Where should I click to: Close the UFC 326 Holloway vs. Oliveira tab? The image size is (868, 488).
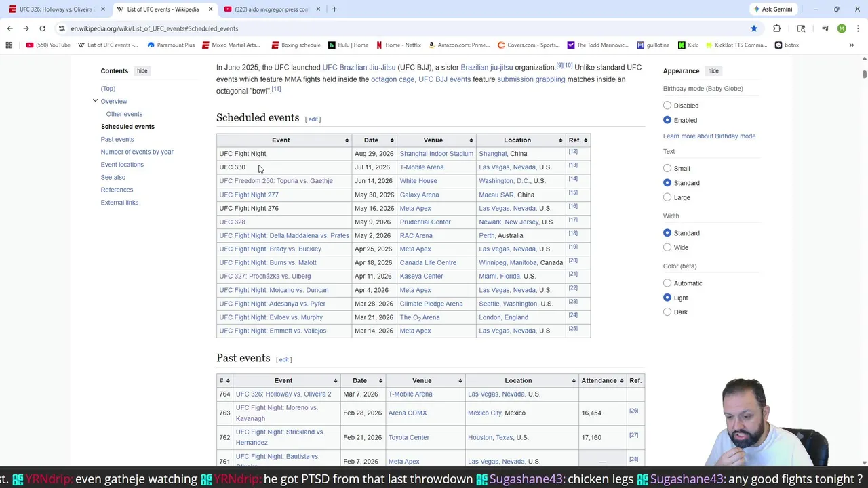click(x=103, y=9)
